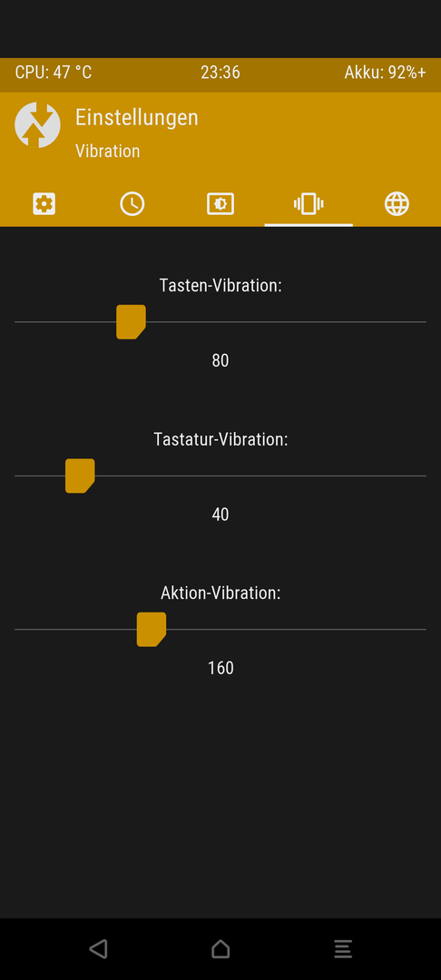
Task: Click the Tasten-Vibration slider handle
Action: 132,322
